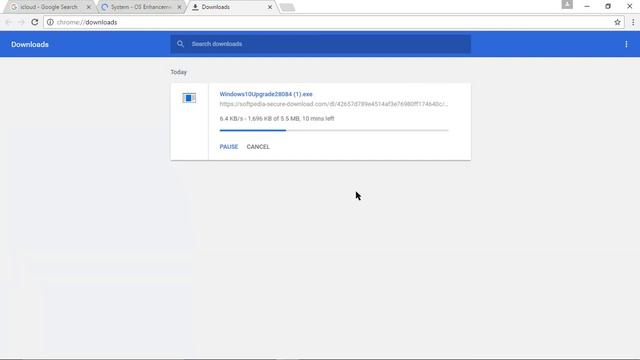Cancel the Windows10Upgrade download

click(258, 147)
